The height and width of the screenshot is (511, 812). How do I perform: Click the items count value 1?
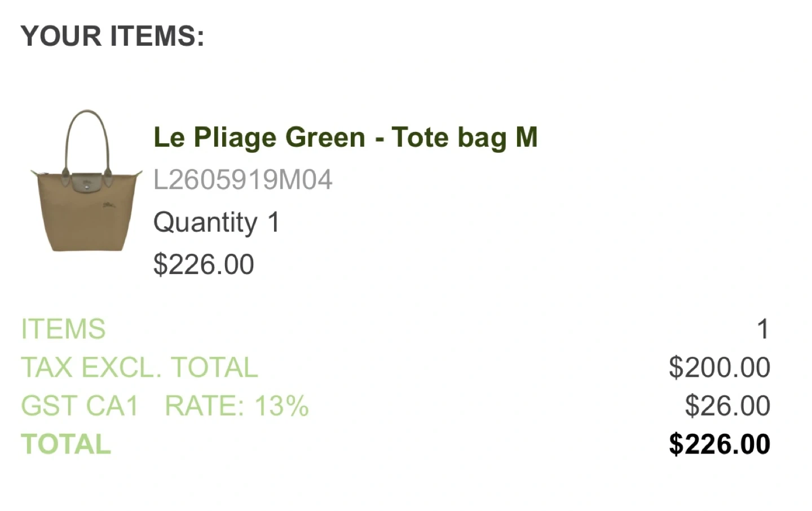pos(763,329)
